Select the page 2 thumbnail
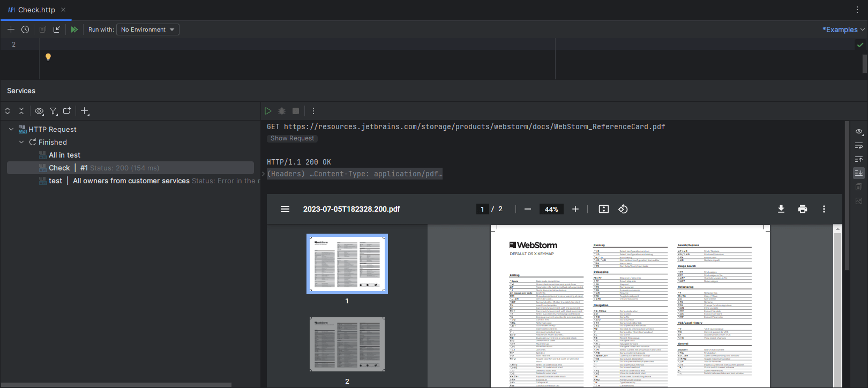Image resolution: width=868 pixels, height=388 pixels. [347, 344]
